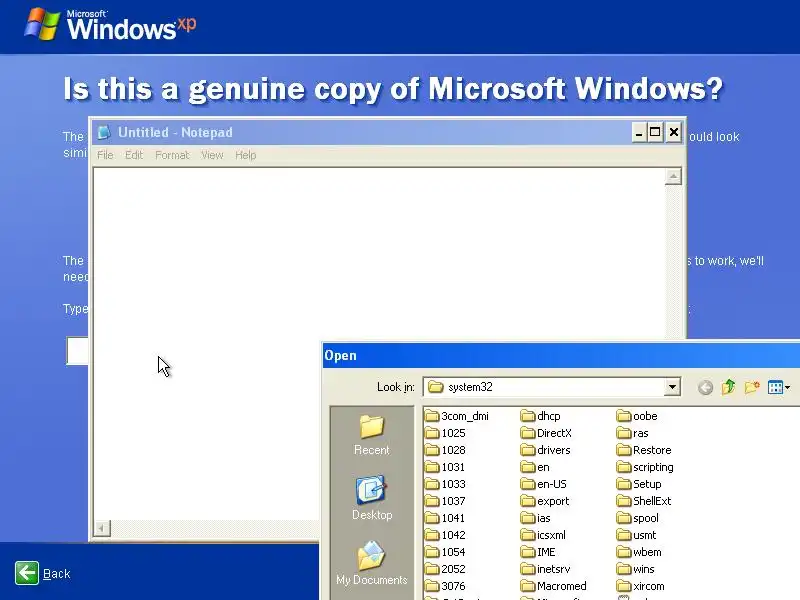This screenshot has width=800, height=600.
Task: Select the 2052 folder
Action: coord(445,569)
